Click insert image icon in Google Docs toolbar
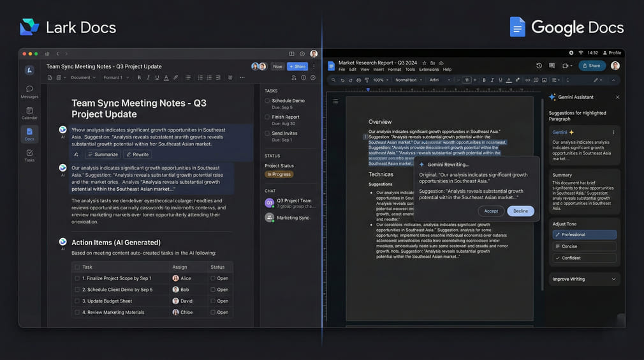Screen dimensions: 644x360 click(544, 80)
